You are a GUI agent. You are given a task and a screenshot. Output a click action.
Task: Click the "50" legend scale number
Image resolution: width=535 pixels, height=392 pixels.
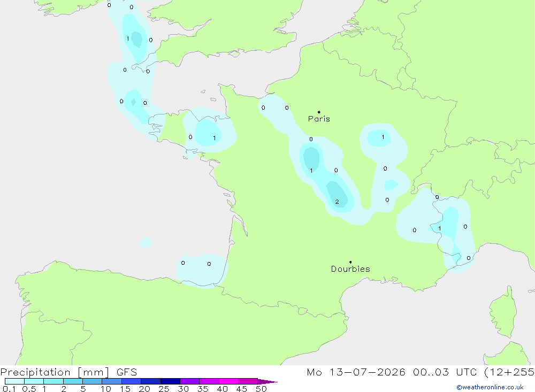(x=261, y=389)
